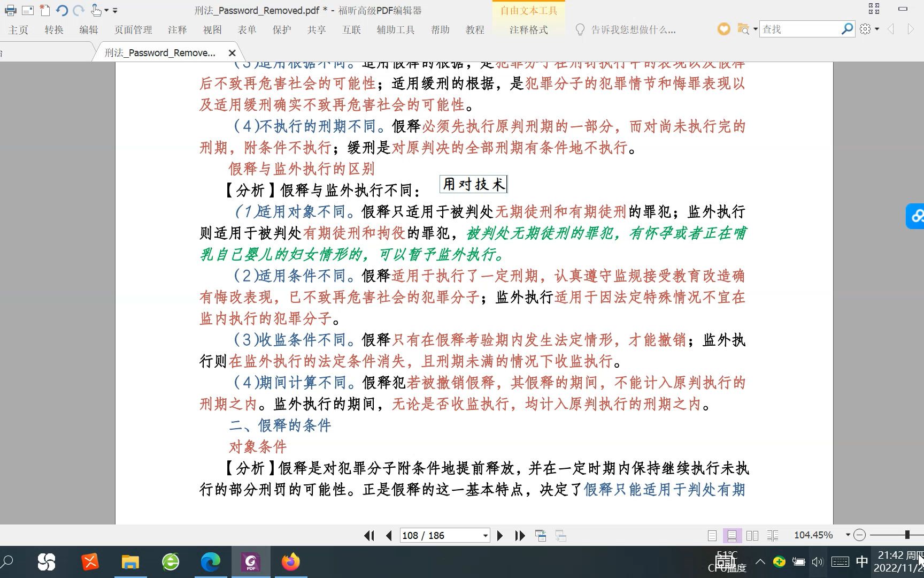This screenshot has height=578, width=924.
Task: Open the 转换 ribbon tab
Action: [x=54, y=30]
